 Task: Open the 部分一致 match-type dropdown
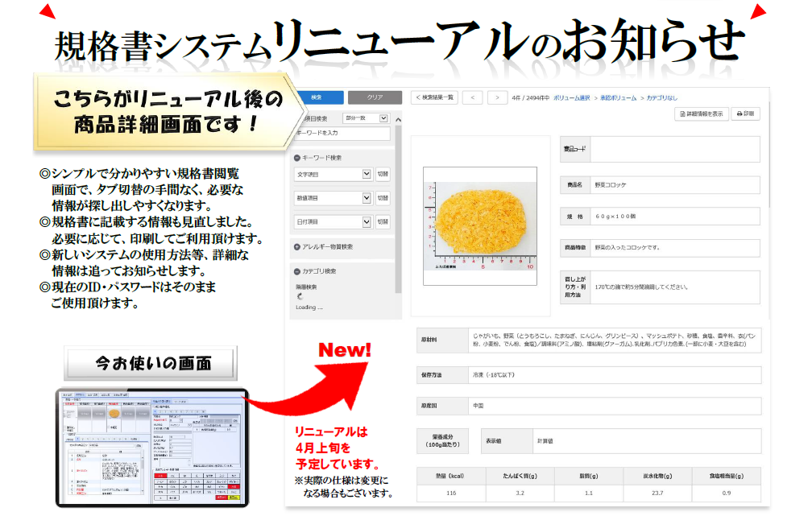click(x=366, y=118)
